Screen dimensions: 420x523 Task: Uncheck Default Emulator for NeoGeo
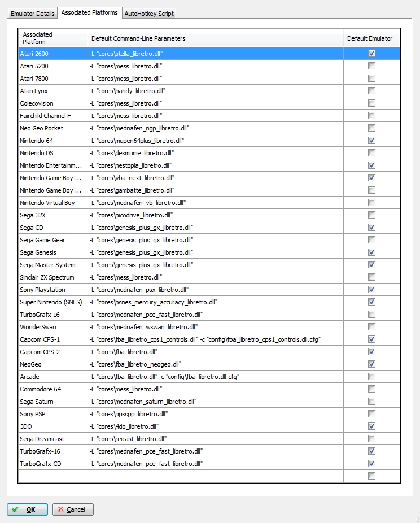pos(371,364)
